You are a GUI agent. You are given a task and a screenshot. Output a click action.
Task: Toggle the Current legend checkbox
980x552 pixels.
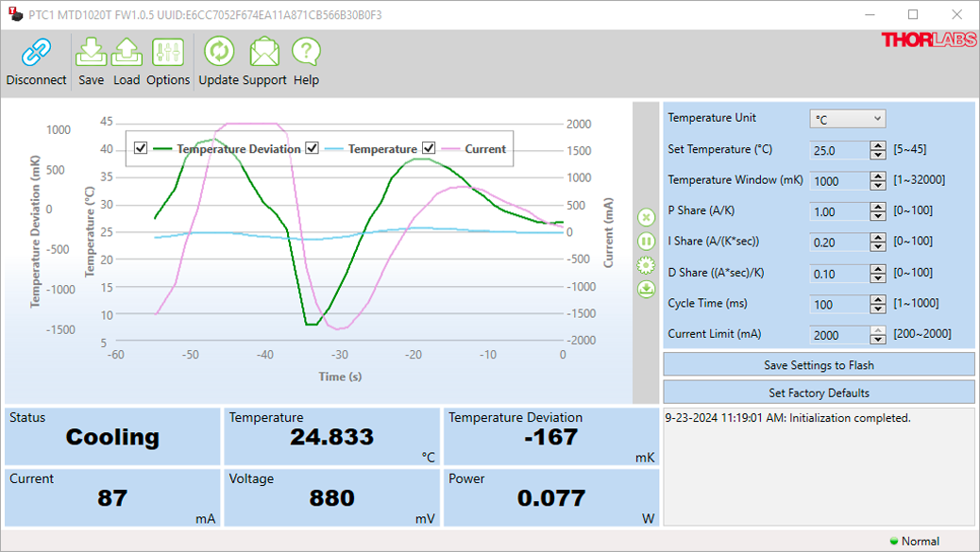[429, 148]
